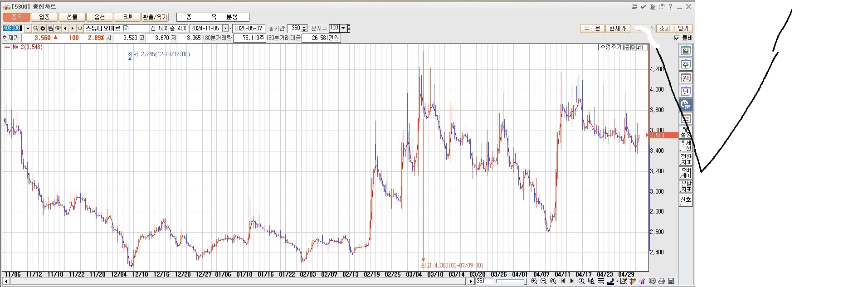Switch to the 업종 tab

click(44, 17)
